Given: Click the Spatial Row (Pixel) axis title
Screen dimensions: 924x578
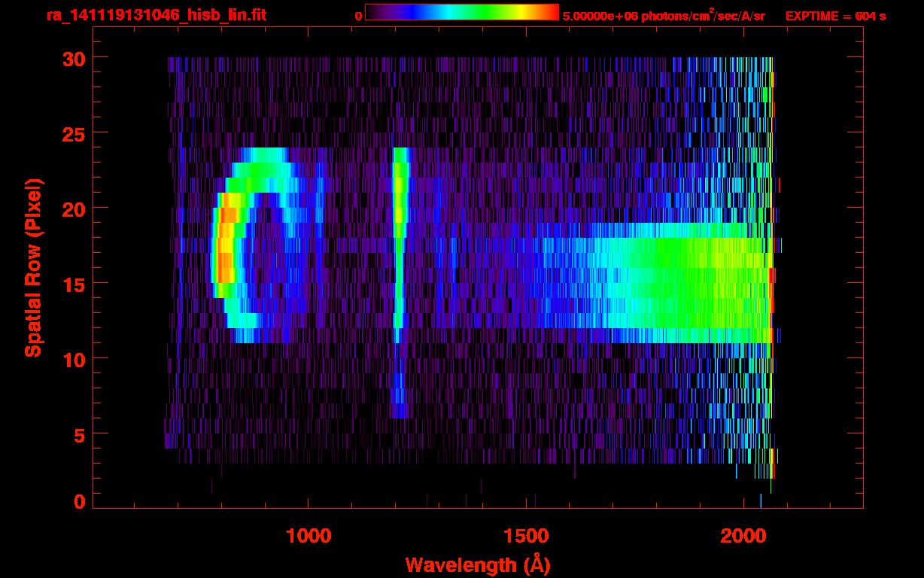Looking at the screenshot, I should (x=32, y=268).
